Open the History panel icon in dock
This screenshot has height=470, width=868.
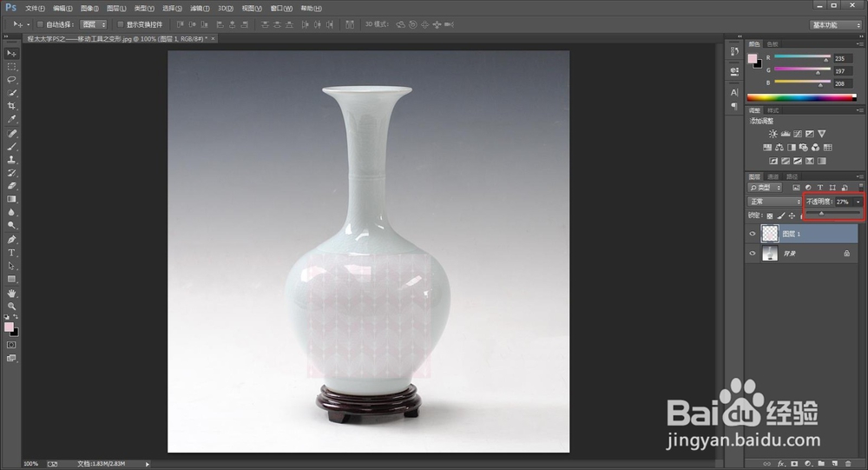tap(734, 51)
